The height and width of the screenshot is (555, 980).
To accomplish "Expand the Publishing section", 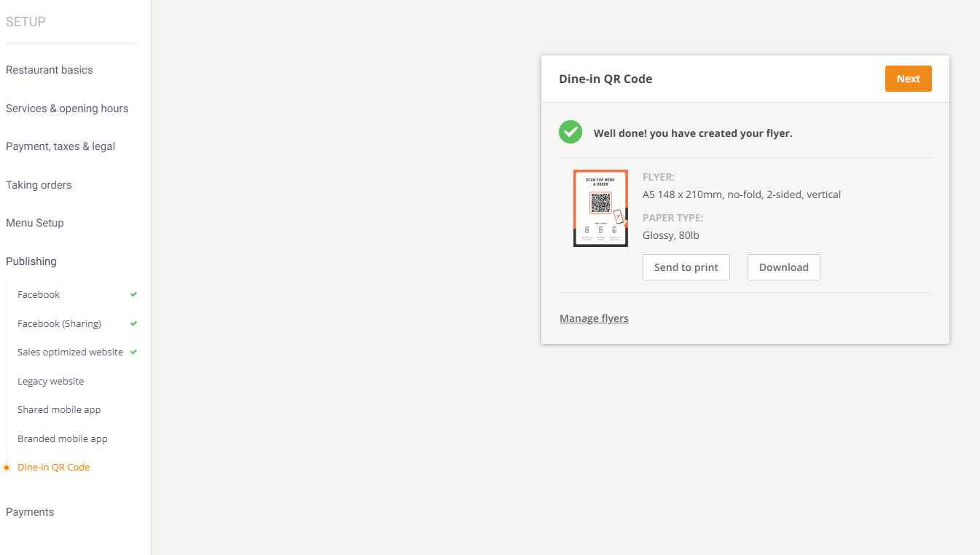I will pyautogui.click(x=31, y=261).
